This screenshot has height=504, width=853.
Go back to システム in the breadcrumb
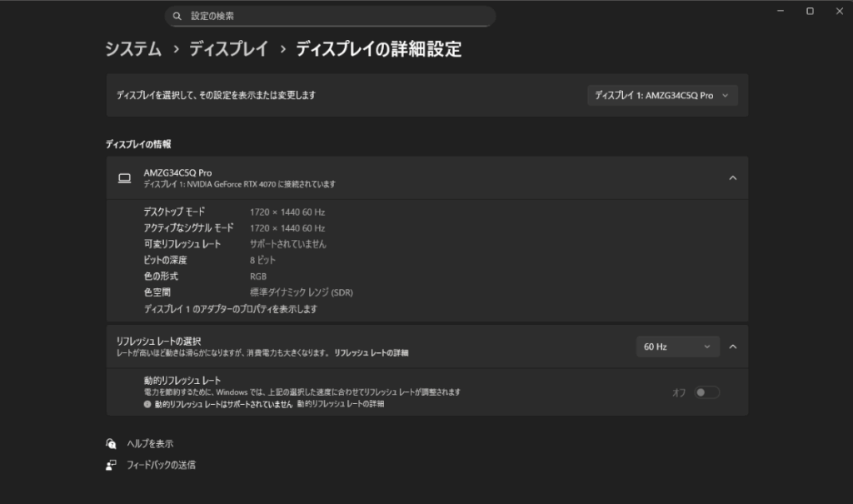click(x=133, y=49)
